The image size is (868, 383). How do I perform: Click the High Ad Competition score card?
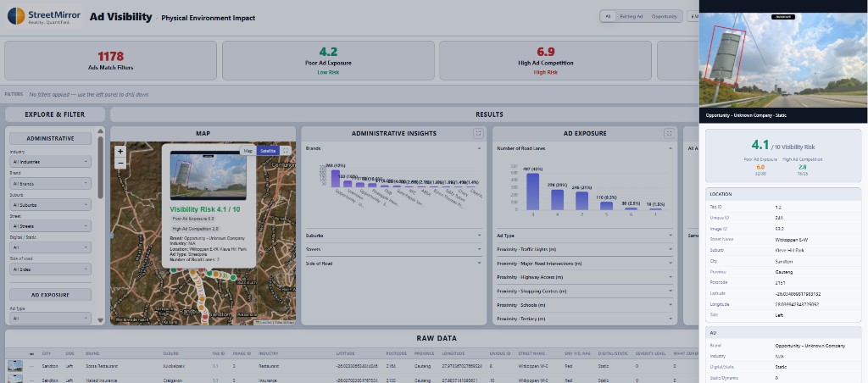pos(545,61)
